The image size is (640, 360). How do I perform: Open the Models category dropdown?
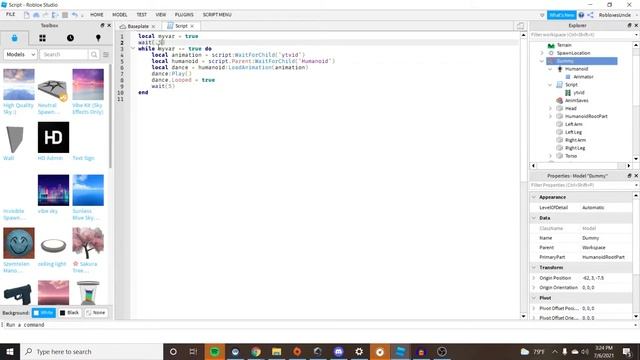coord(20,54)
